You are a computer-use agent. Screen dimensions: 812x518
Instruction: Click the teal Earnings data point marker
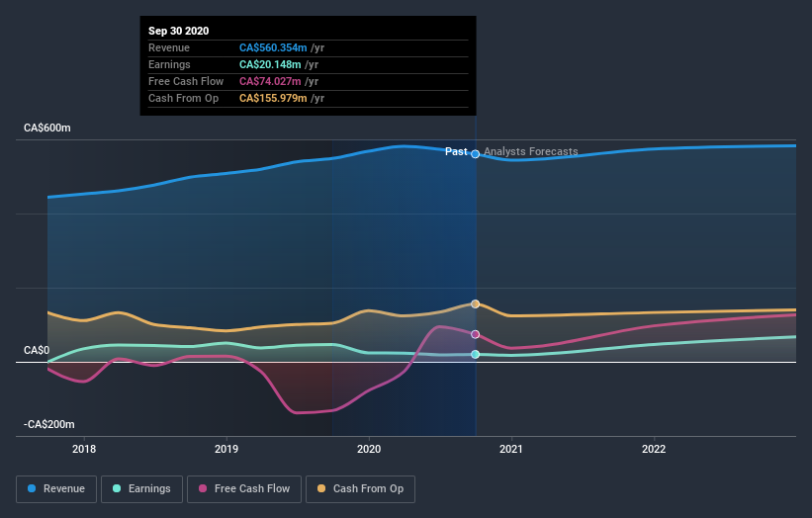pos(475,355)
